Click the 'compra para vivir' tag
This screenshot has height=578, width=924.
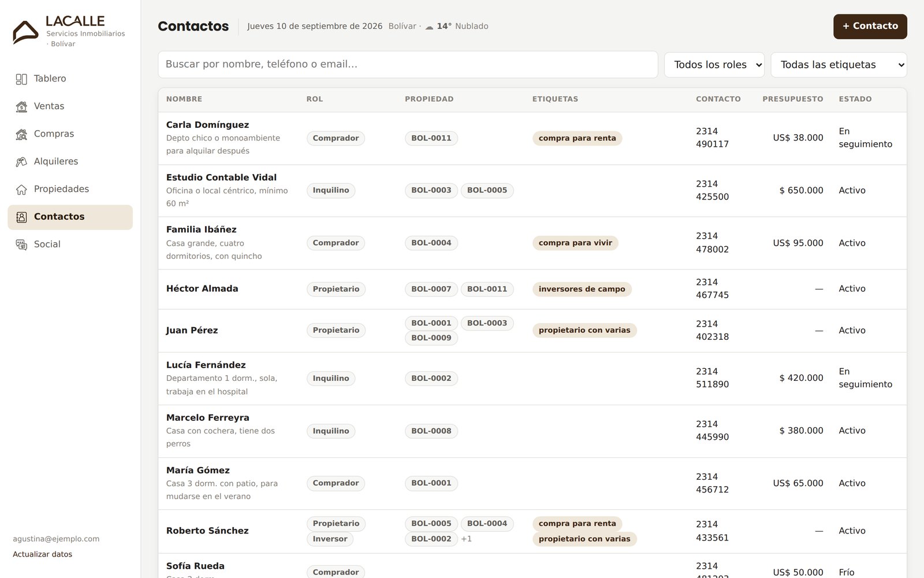(x=575, y=243)
